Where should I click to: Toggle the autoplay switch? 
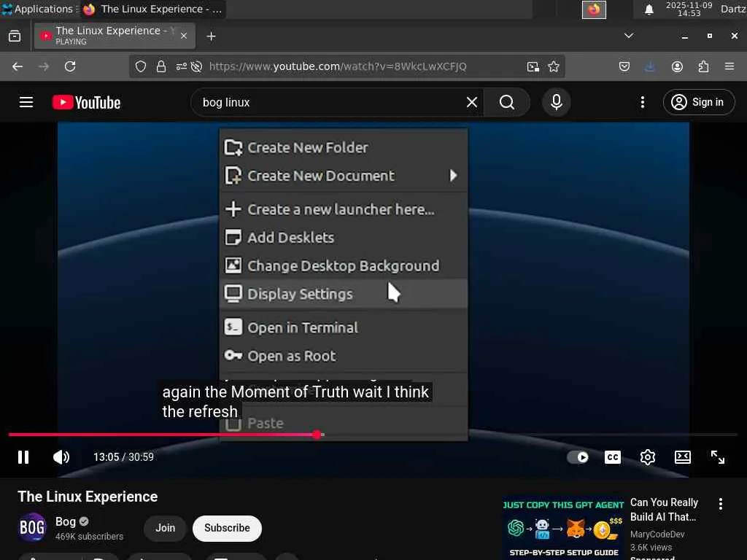point(578,457)
